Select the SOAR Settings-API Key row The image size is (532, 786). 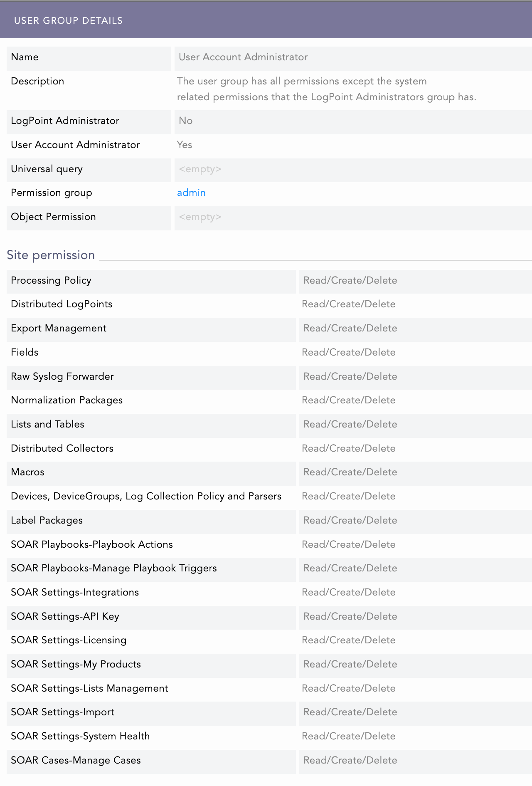point(65,616)
